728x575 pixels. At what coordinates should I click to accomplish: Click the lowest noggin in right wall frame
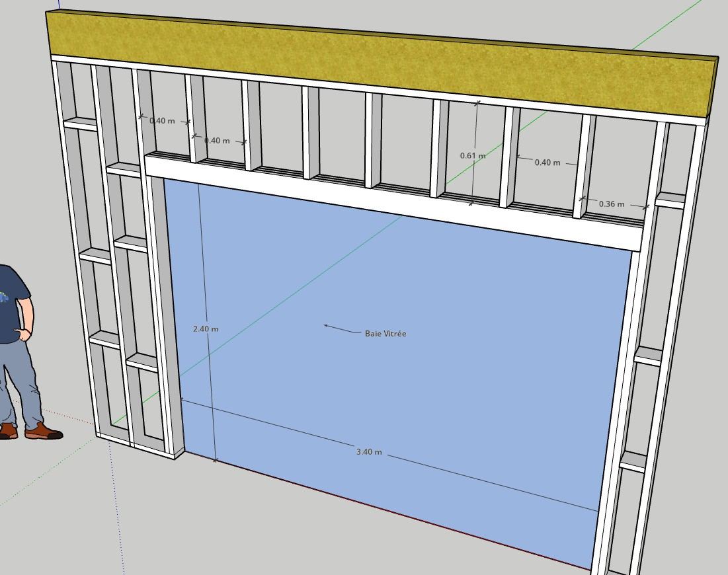pyautogui.click(x=633, y=461)
